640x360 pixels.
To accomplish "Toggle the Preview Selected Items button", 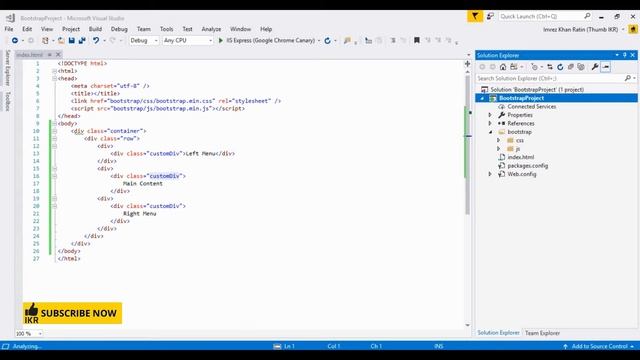I will click(606, 67).
